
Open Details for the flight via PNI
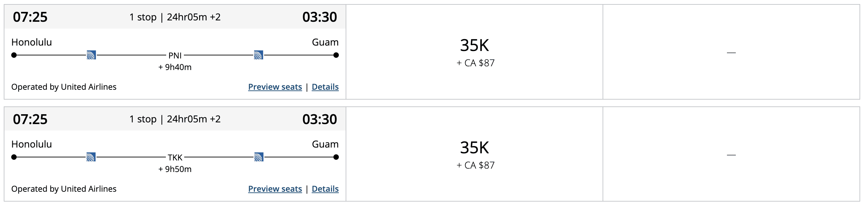(325, 87)
